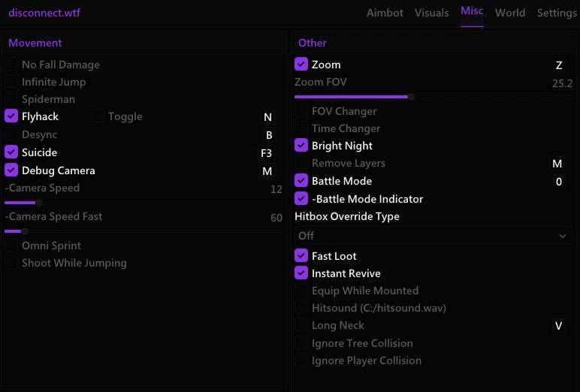Click the V keybind for Long Neck
The width and height of the screenshot is (580, 392).
(558, 326)
